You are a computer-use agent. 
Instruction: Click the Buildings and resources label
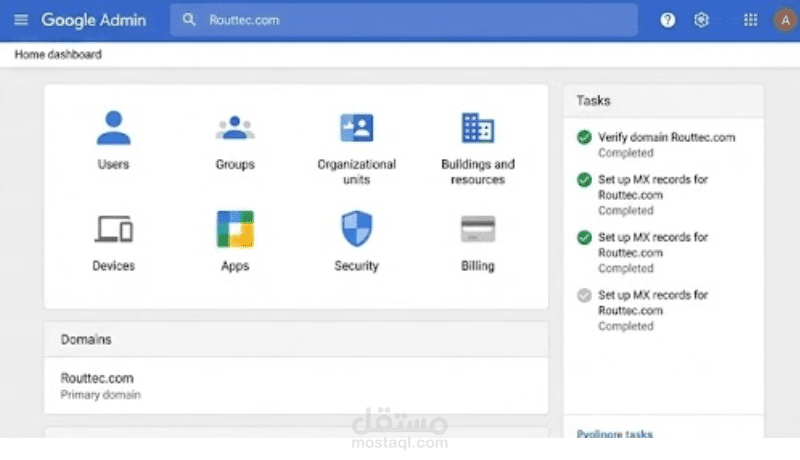click(x=478, y=172)
